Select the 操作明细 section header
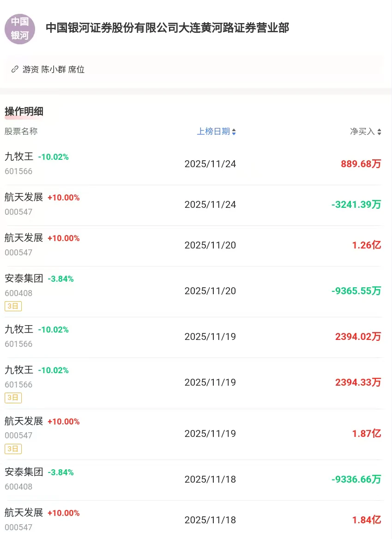This screenshot has width=392, height=539. click(x=24, y=111)
